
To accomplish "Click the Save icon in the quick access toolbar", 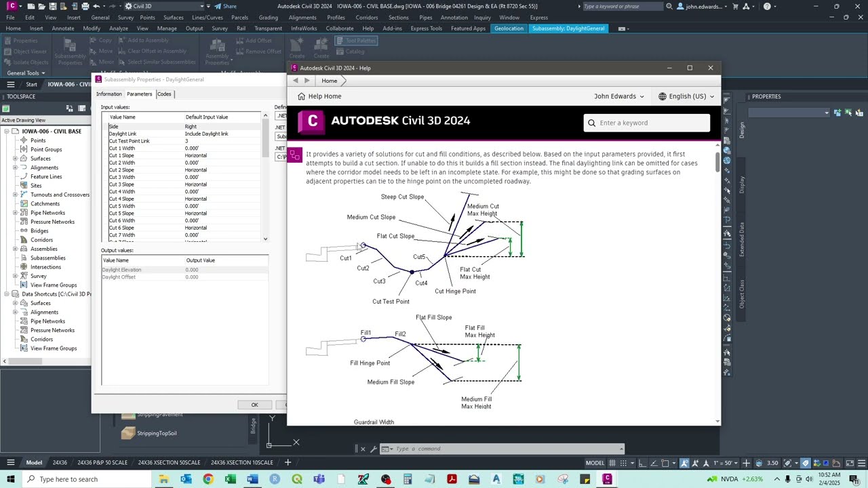I will (x=53, y=6).
